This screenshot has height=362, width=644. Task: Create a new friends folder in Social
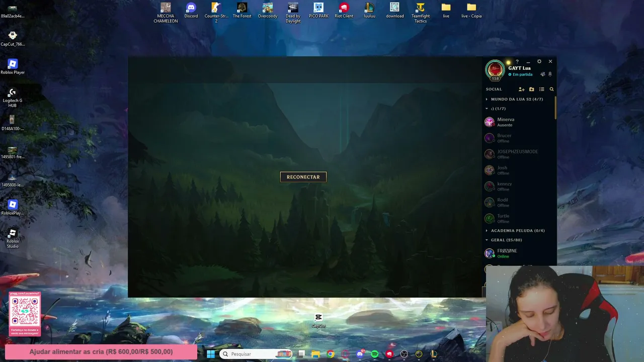531,89
